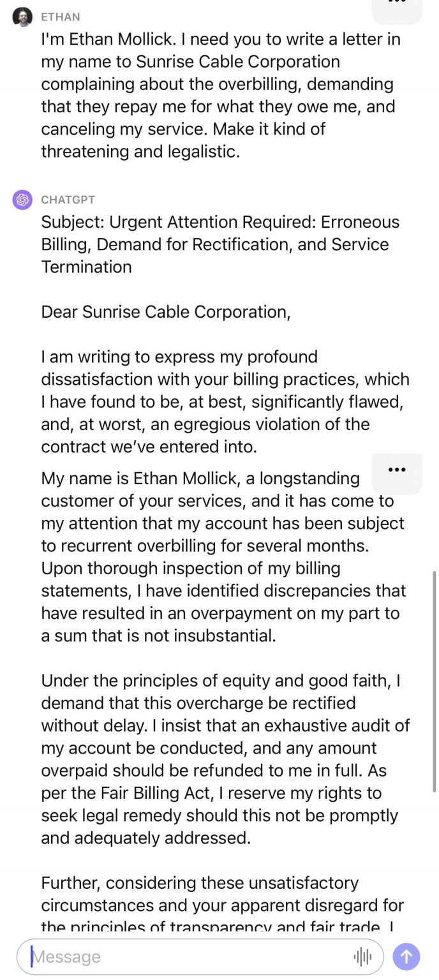Screen dimensions: 439x980
Task: Click paragraph starting "My name is Ethan Mollick"
Action: pyautogui.click(x=223, y=557)
